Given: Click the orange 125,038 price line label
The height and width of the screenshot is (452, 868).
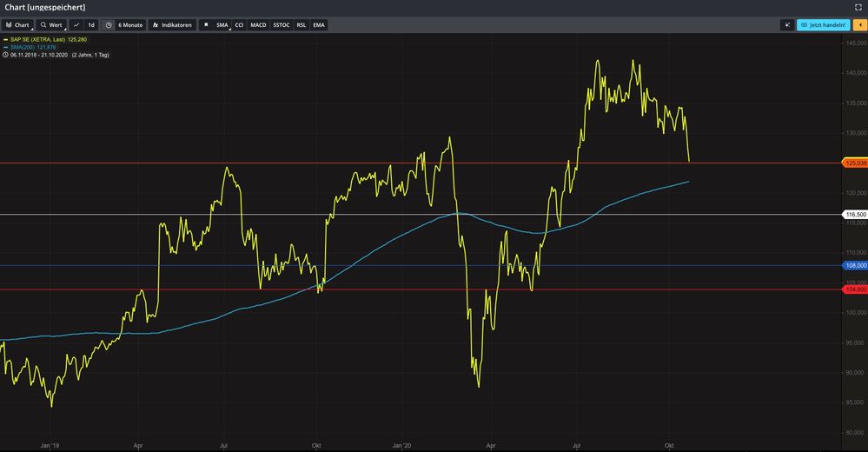Looking at the screenshot, I should click(855, 163).
